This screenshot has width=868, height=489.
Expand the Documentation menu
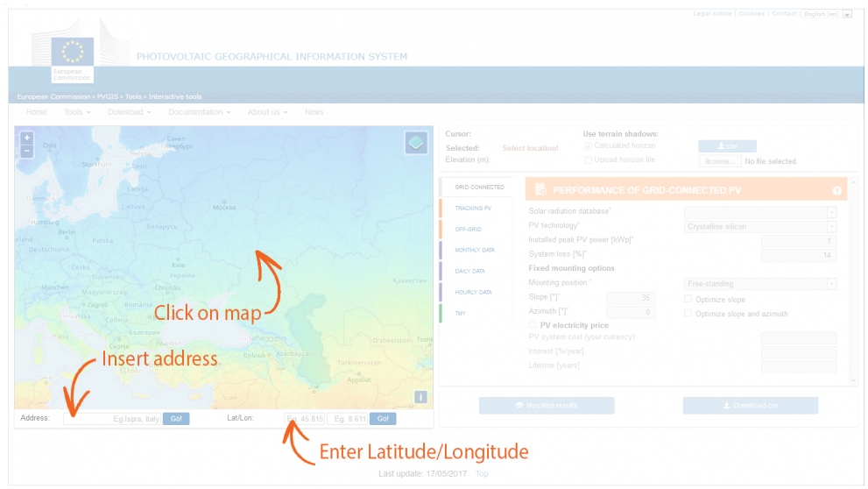(200, 112)
